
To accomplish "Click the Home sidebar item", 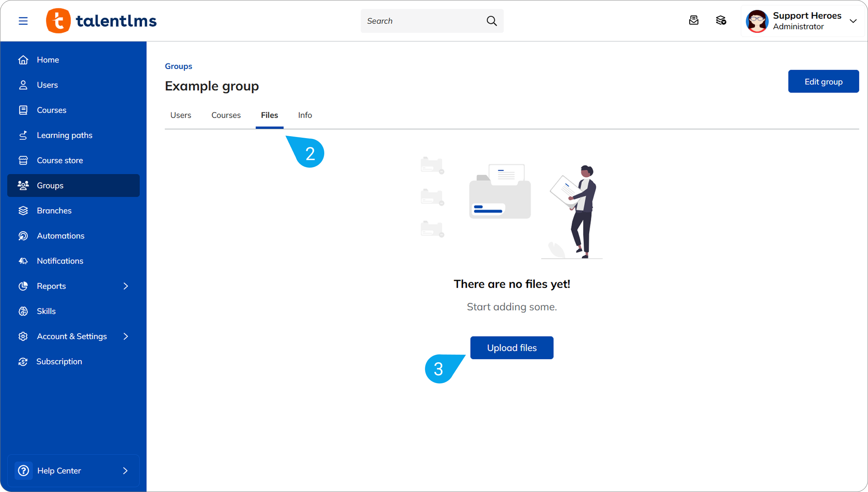I will click(x=48, y=60).
